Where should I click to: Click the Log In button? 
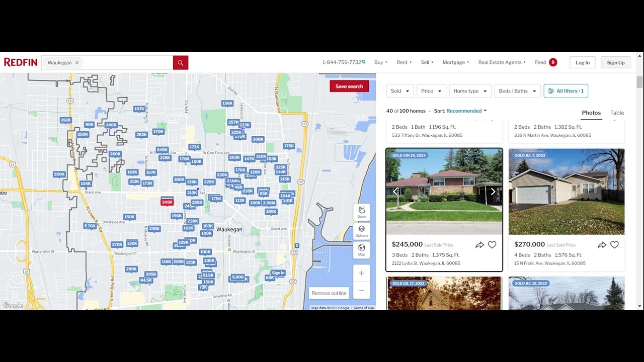point(583,62)
